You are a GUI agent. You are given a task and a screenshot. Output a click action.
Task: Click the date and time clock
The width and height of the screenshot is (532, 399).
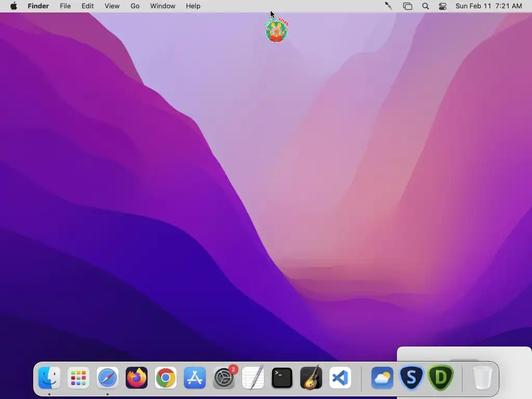(x=488, y=6)
